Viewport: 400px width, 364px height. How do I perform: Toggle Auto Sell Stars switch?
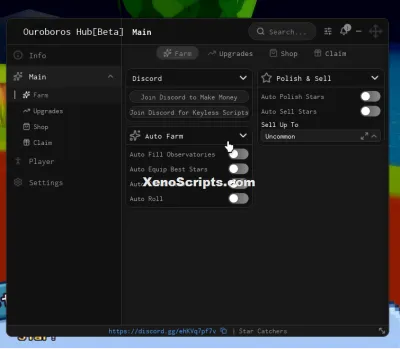click(x=370, y=111)
